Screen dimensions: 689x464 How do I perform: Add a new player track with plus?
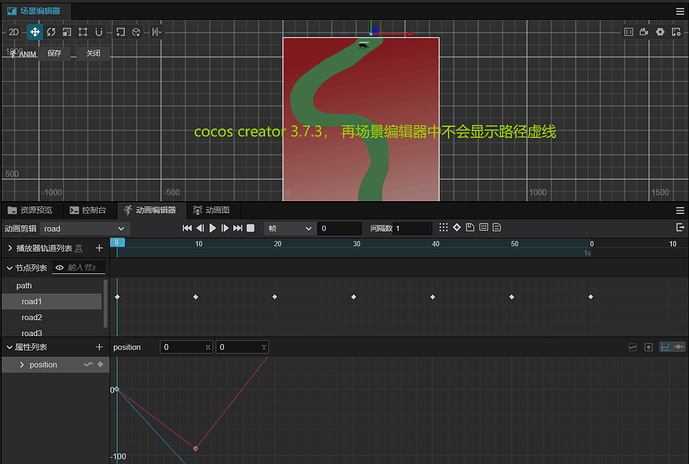tap(99, 248)
